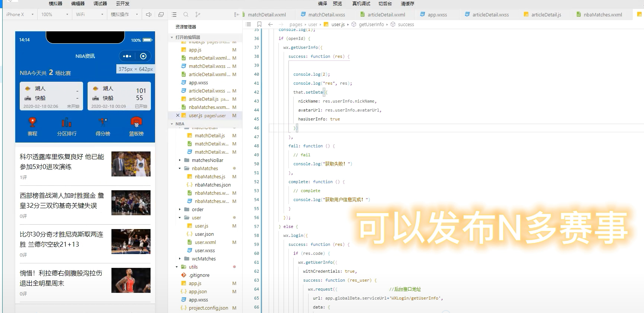Expand the order folder
The image size is (644, 313).
point(180,209)
